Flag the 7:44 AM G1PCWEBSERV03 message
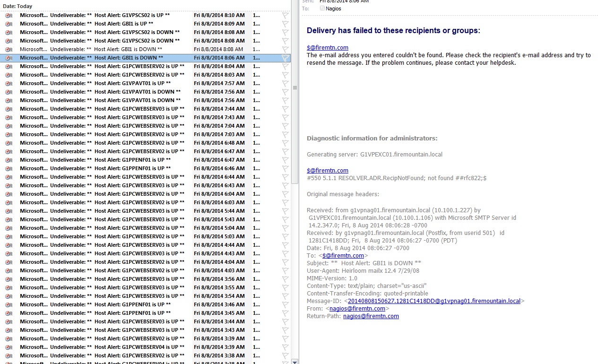Image resolution: width=598 pixels, height=364 pixels. coord(285,109)
